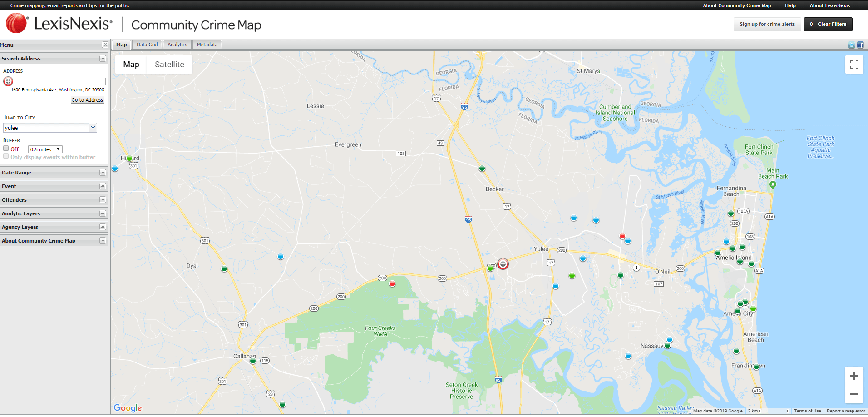Enable the Off checkbox under Buffer
The height and width of the screenshot is (417, 868).
click(x=6, y=149)
